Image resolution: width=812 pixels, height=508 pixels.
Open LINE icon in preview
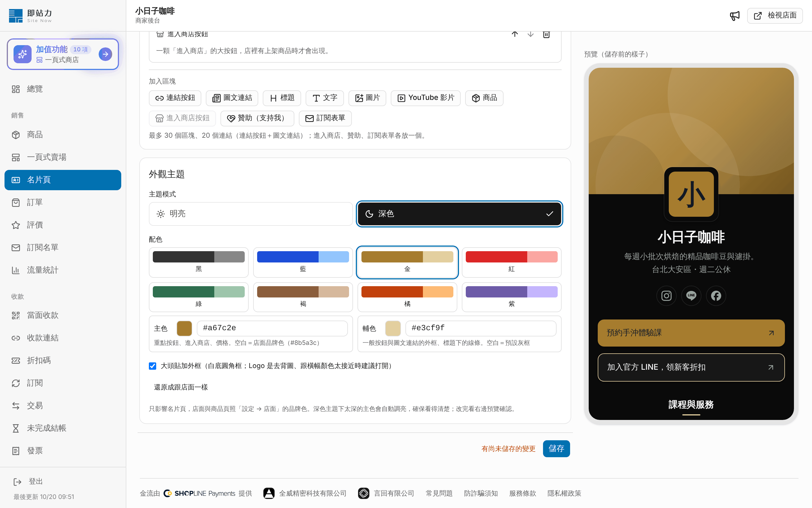click(691, 296)
